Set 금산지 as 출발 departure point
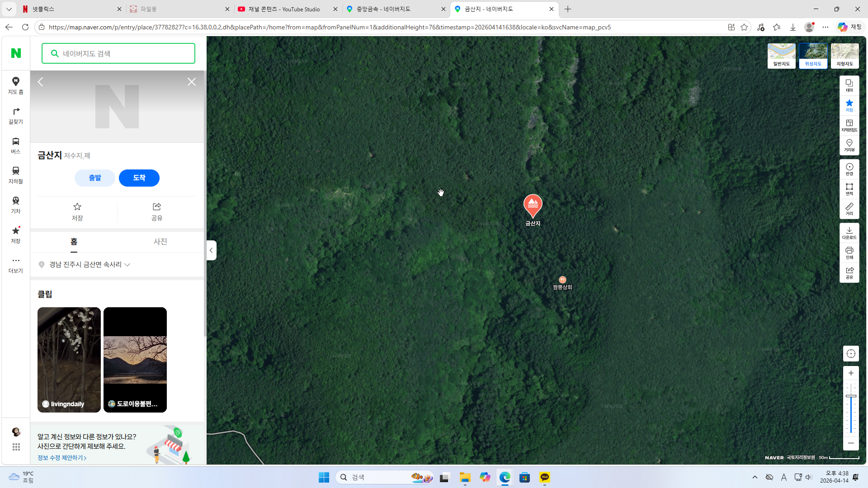This screenshot has width=868, height=488. pos(95,178)
